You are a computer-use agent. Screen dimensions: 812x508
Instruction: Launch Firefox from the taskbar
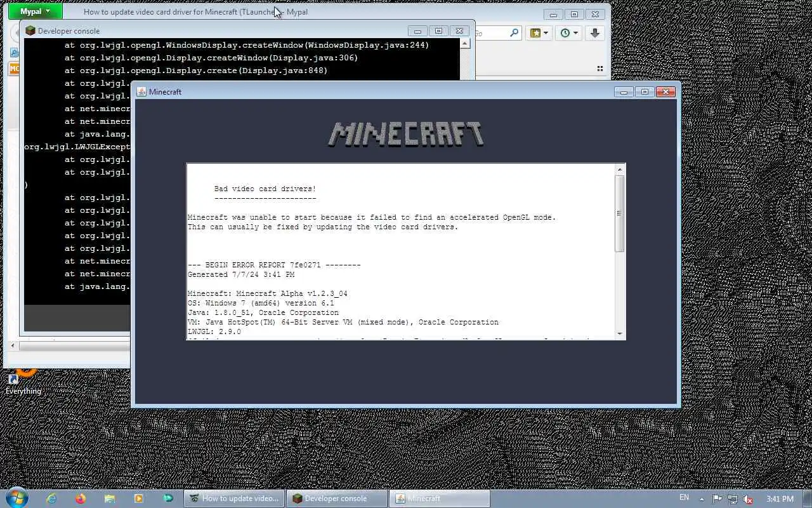81,498
